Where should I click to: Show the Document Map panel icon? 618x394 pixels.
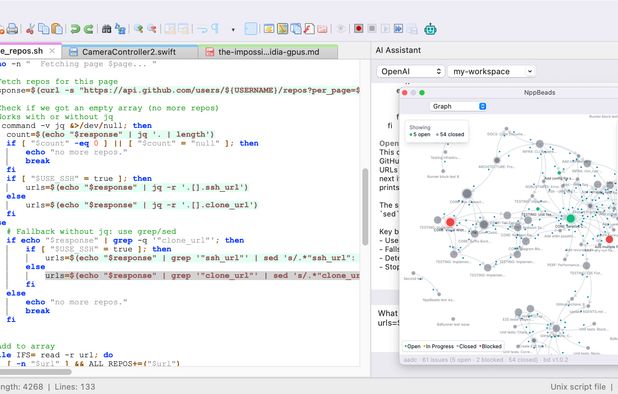point(282,29)
